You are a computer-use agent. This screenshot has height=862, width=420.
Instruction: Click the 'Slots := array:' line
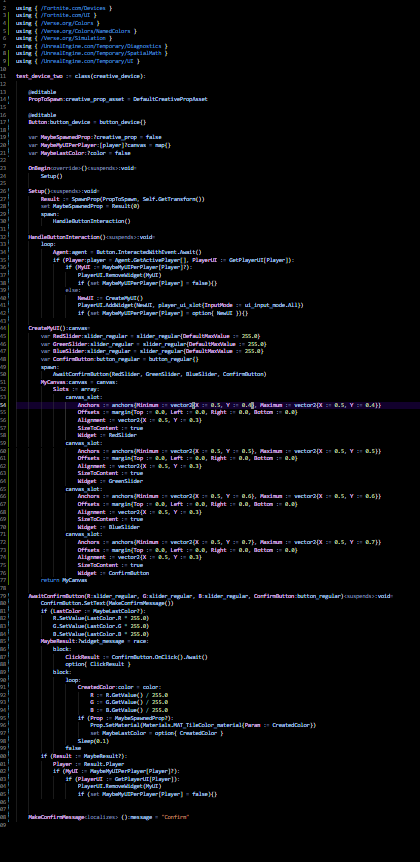[x=76, y=389]
